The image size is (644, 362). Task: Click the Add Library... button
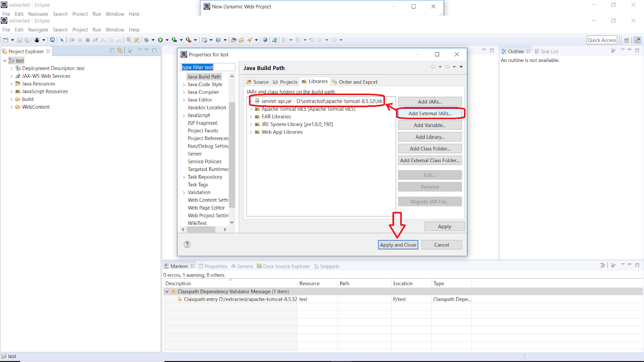[x=430, y=137]
